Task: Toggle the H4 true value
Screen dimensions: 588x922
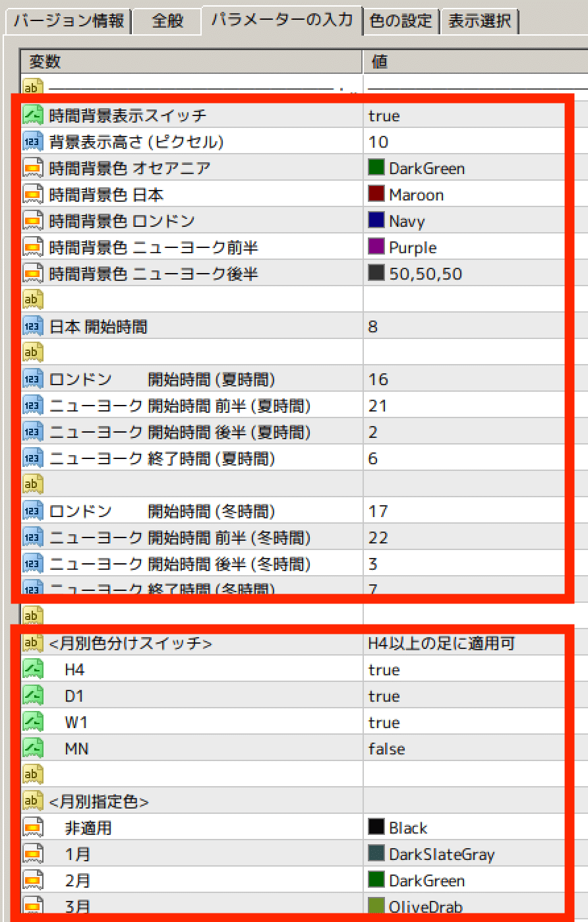Action: coord(384,670)
